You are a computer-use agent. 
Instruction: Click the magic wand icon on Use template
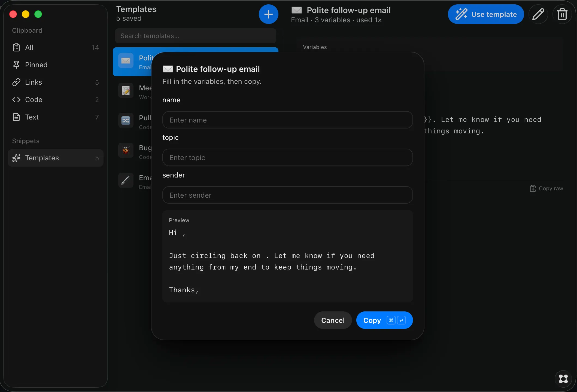461,14
